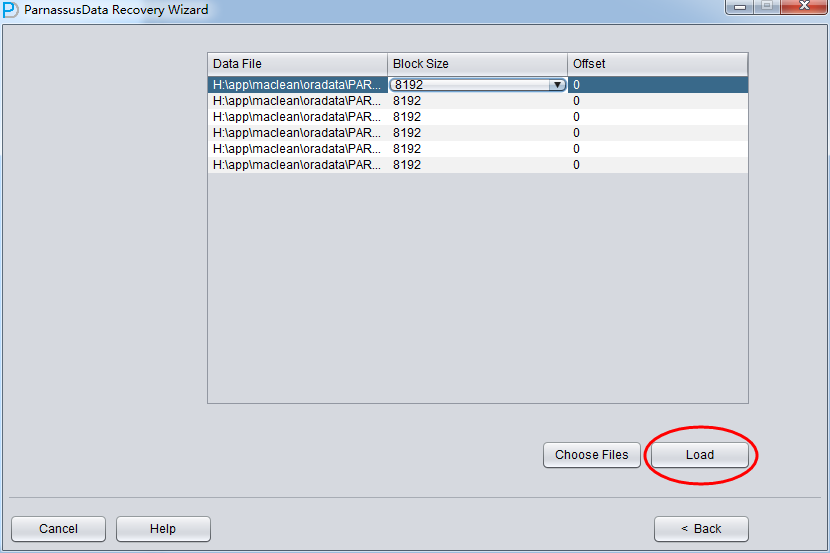This screenshot has height=553, width=830.
Task: Minimize the Recovery Wizard window
Action: [x=741, y=7]
